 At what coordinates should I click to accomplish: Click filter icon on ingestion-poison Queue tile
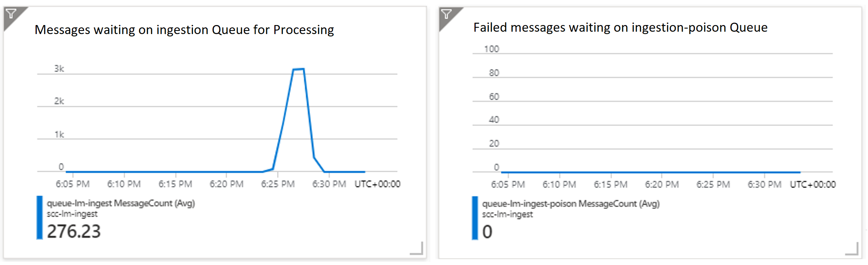coord(446,14)
